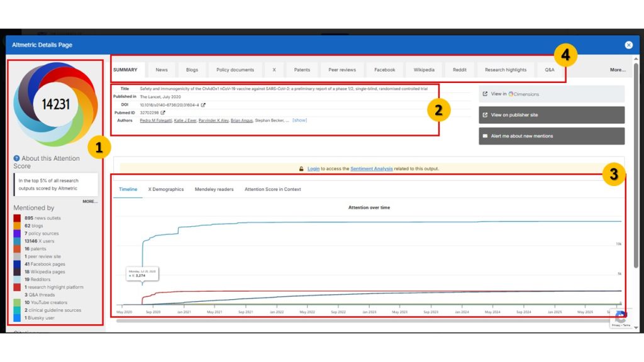Click the dark blue Facebook pages swatch
The image size is (644, 362).
click(17, 265)
